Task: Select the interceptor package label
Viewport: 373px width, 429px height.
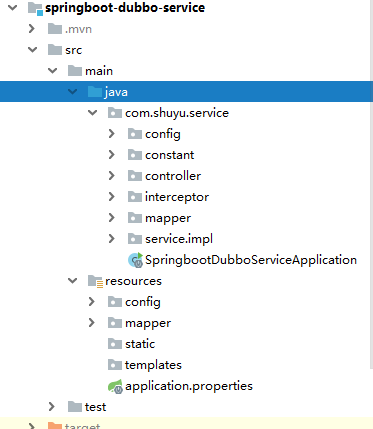Action: 177,197
